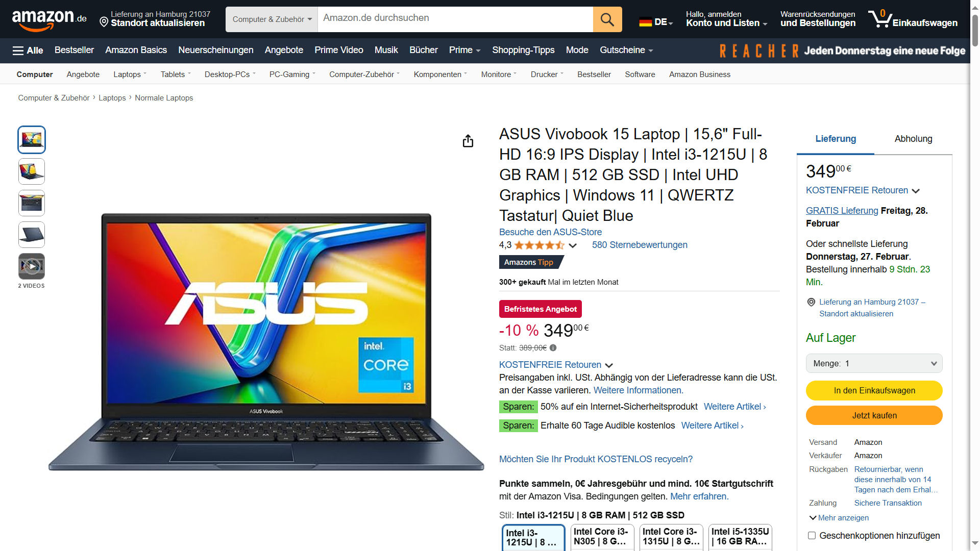
Task: Choose the Intel Core i3-N305 style variant
Action: (602, 537)
